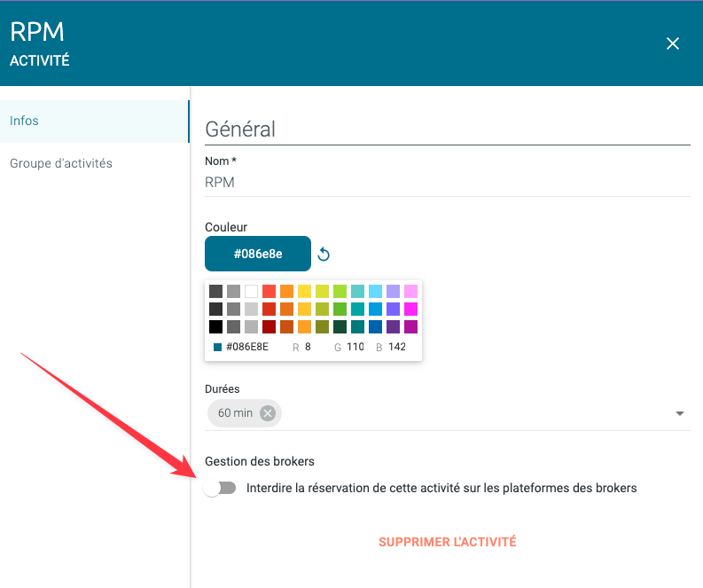Click Supprimer l'activité button
The image size is (703, 588).
coord(448,542)
